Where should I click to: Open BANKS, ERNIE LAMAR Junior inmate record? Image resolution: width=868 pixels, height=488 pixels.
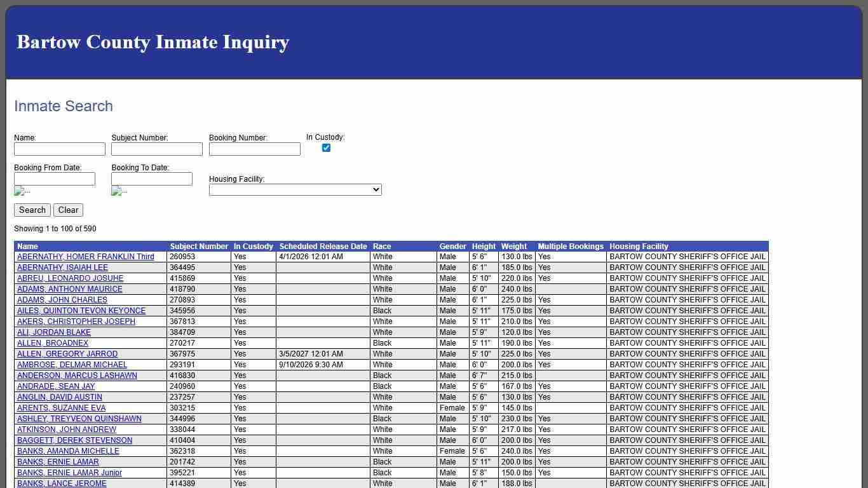(71, 473)
